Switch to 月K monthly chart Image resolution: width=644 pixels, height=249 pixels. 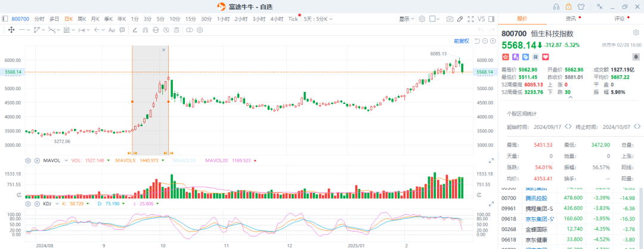coord(95,19)
